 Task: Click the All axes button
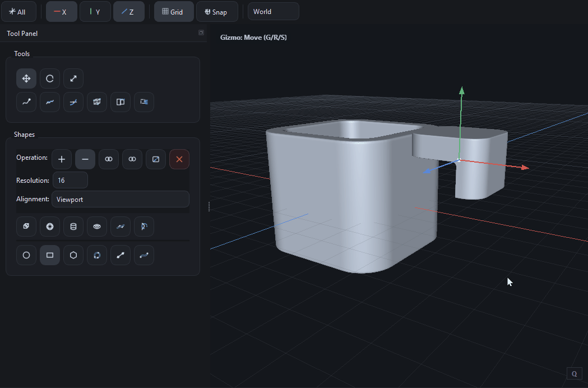18,11
